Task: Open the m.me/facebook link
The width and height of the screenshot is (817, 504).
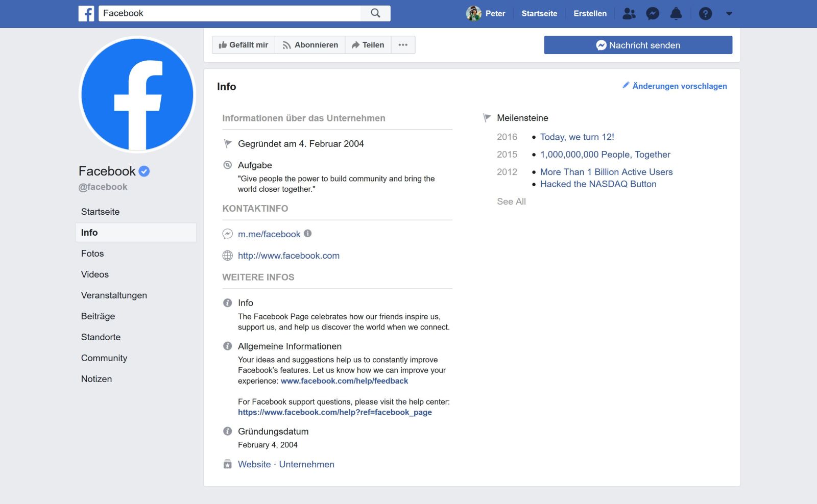Action: tap(269, 234)
